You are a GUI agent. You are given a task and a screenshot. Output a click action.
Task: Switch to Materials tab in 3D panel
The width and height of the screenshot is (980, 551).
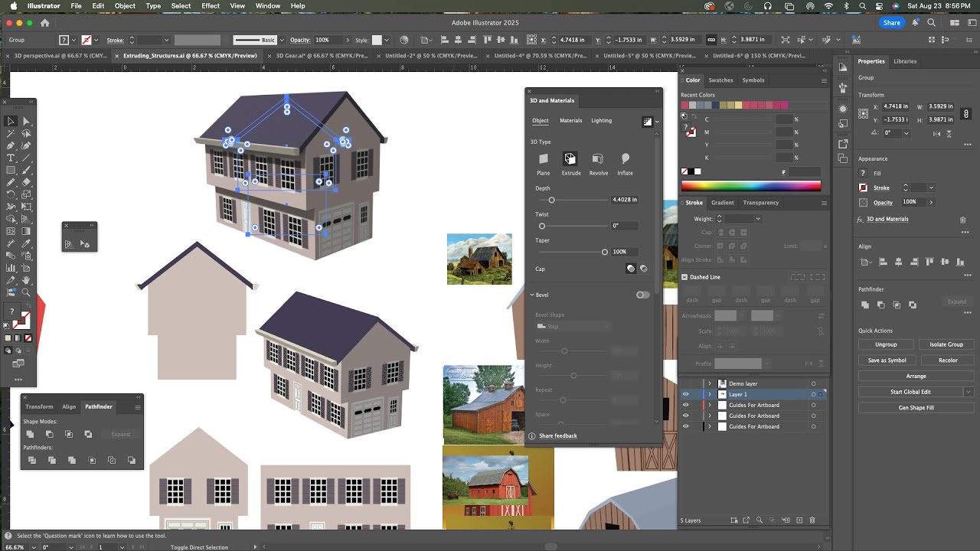(x=571, y=120)
